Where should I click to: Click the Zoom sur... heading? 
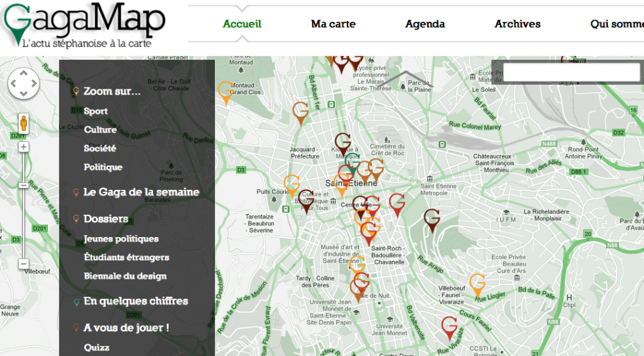coord(112,91)
